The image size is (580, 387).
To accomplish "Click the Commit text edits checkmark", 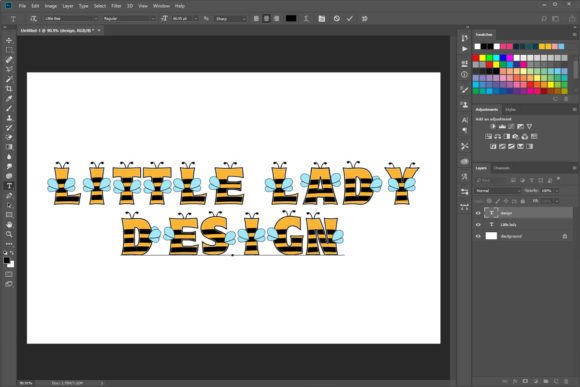I will click(x=350, y=18).
